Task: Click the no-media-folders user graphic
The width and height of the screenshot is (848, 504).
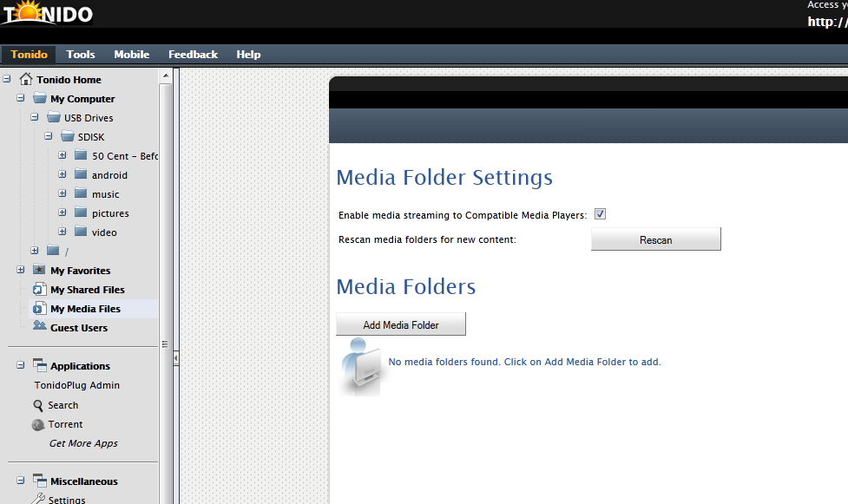Action: click(359, 367)
